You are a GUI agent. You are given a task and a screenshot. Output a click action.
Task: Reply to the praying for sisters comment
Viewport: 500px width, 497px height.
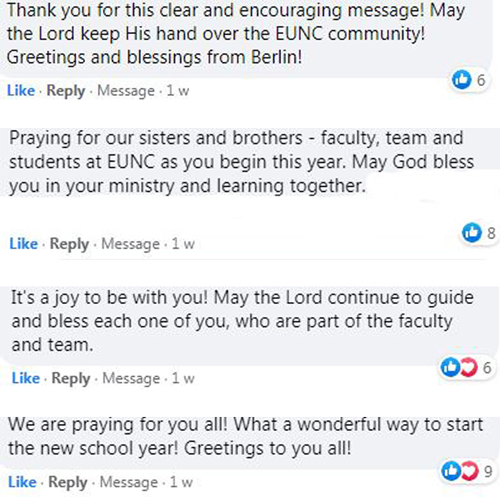[x=69, y=244]
